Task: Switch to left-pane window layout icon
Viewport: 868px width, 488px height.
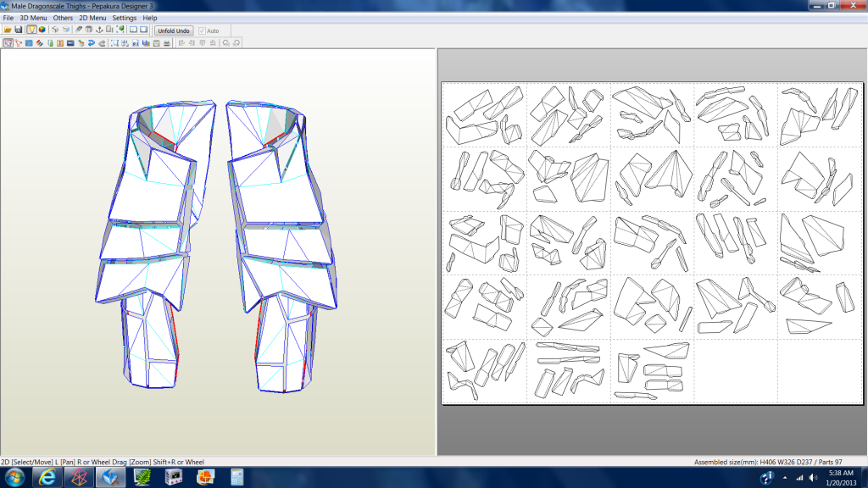Action: coord(133,30)
